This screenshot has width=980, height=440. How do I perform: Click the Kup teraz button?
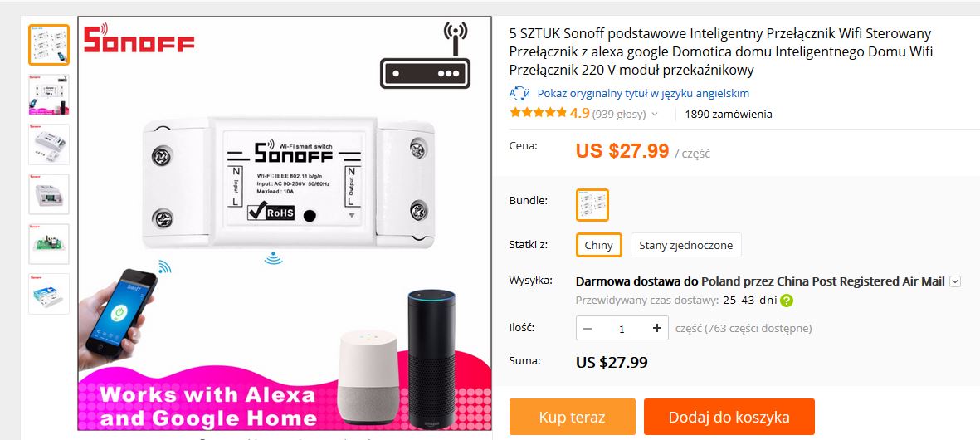point(572,417)
